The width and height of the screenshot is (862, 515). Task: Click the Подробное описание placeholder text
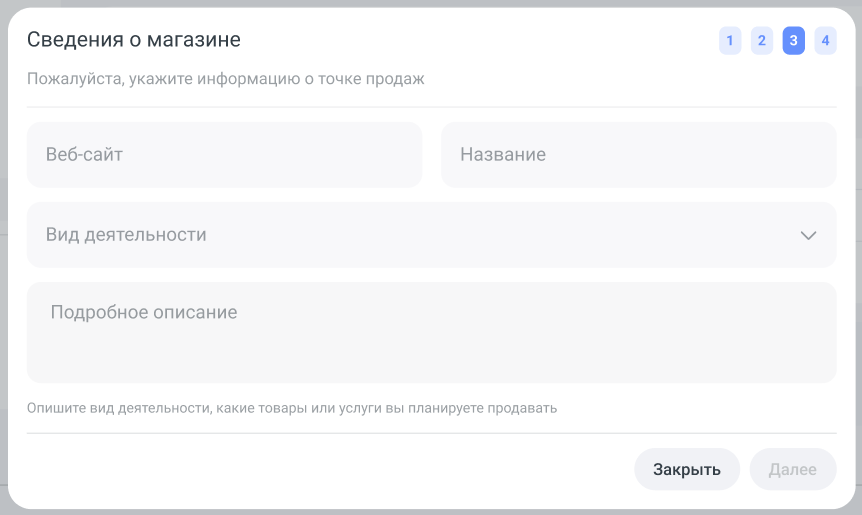pos(144,312)
